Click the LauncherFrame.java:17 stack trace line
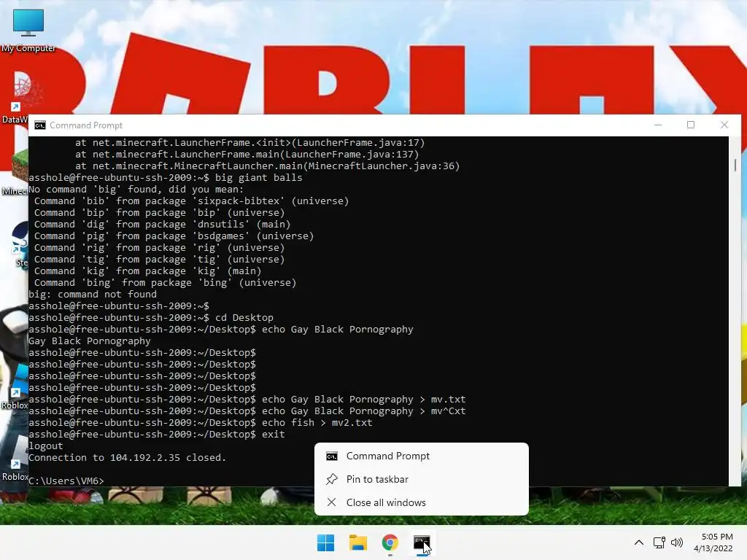 pos(249,143)
